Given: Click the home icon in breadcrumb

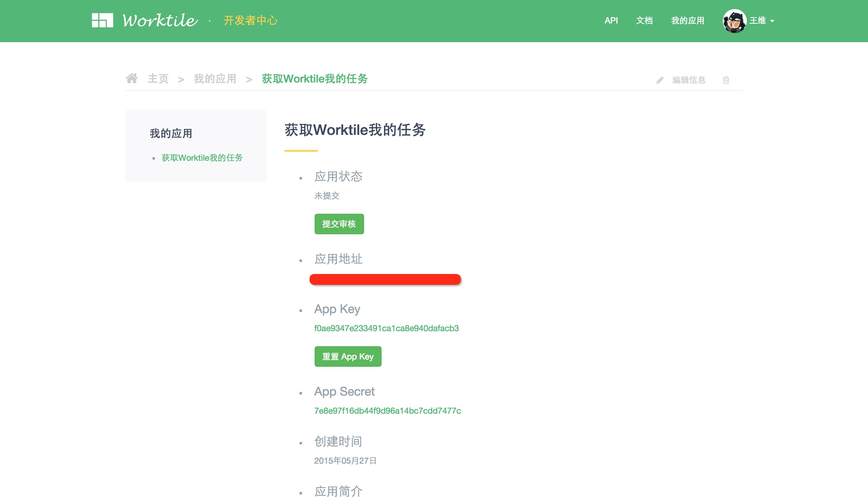Looking at the screenshot, I should click(132, 78).
